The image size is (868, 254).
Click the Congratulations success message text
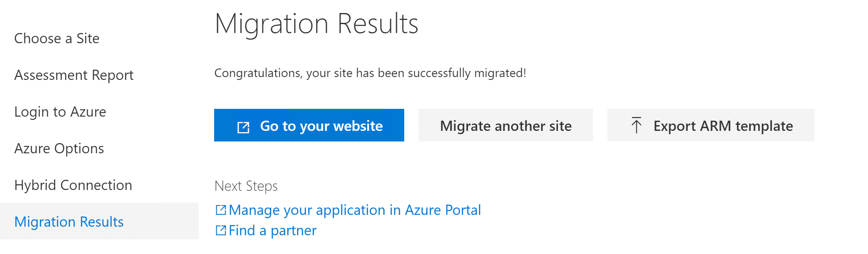click(x=370, y=73)
